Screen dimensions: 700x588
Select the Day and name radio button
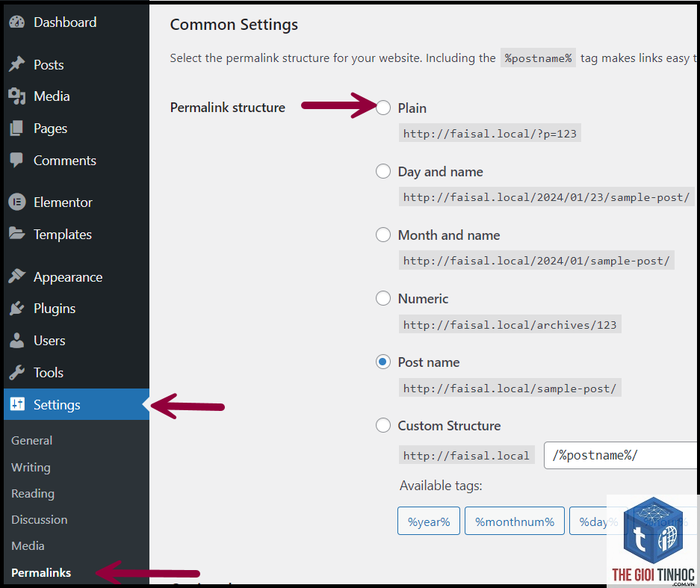(383, 171)
